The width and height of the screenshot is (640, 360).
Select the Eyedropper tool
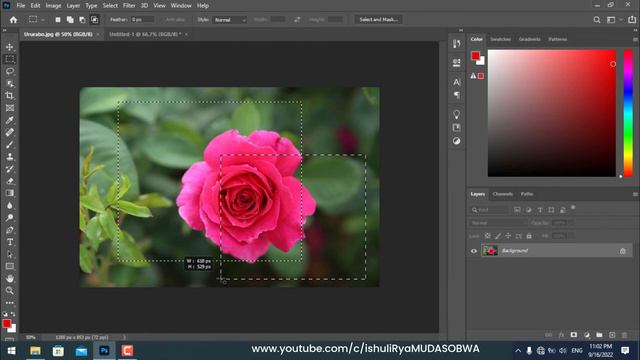[x=9, y=120]
